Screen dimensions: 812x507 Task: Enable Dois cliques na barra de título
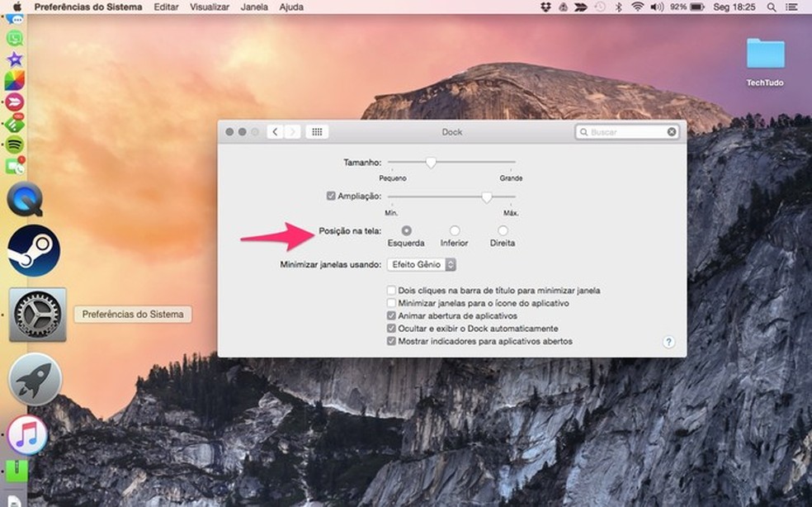point(391,291)
